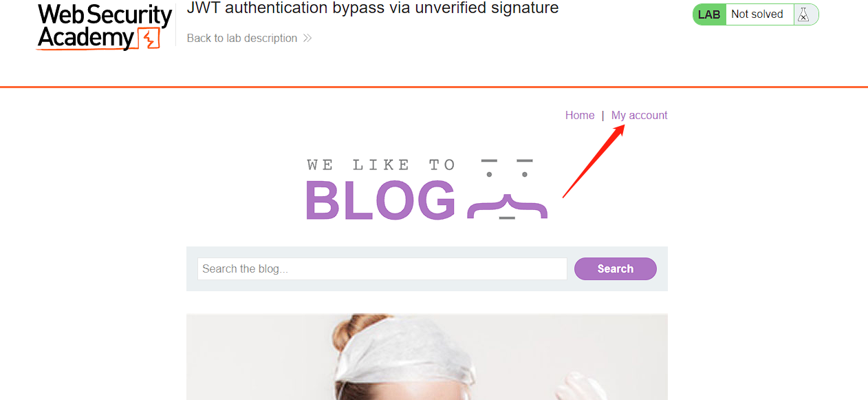Go to the Home page link

(x=580, y=115)
